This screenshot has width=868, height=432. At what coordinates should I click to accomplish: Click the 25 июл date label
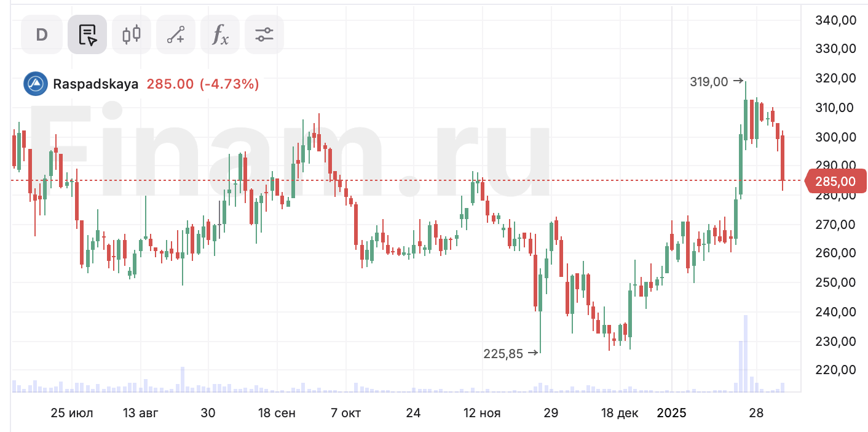click(x=72, y=413)
